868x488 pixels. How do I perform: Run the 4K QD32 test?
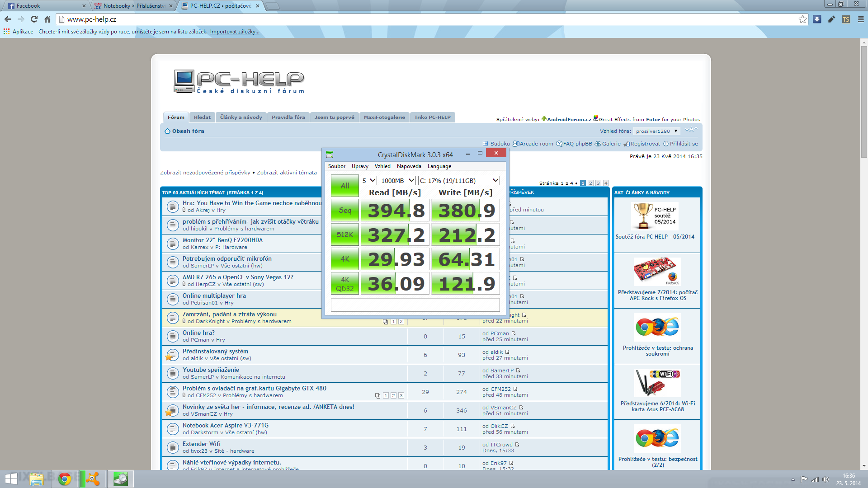tap(344, 284)
